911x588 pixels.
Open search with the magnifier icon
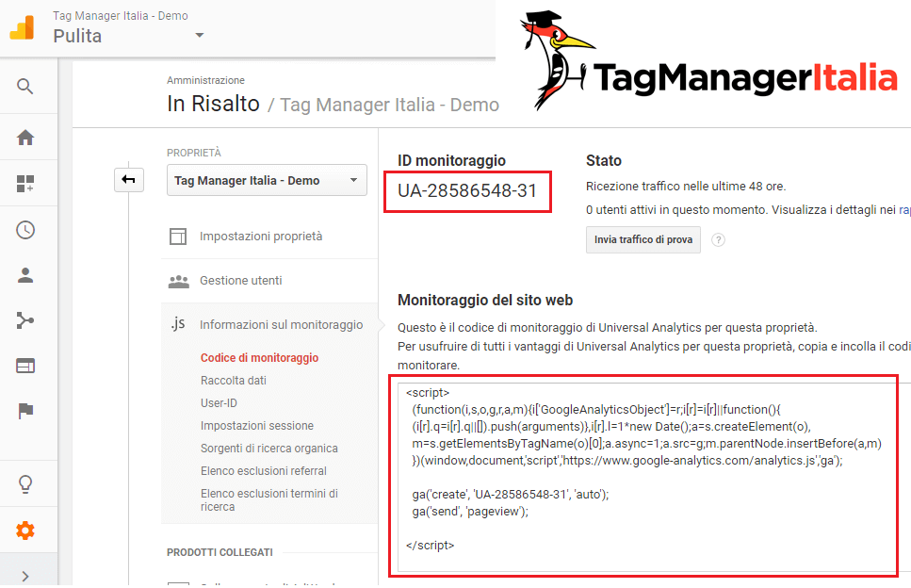coord(25,87)
